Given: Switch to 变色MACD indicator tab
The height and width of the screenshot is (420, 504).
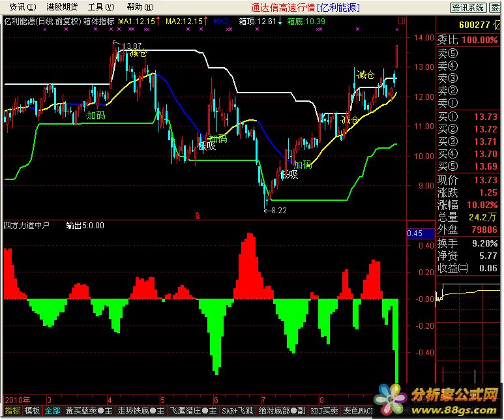Looking at the screenshot, I should (x=358, y=411).
